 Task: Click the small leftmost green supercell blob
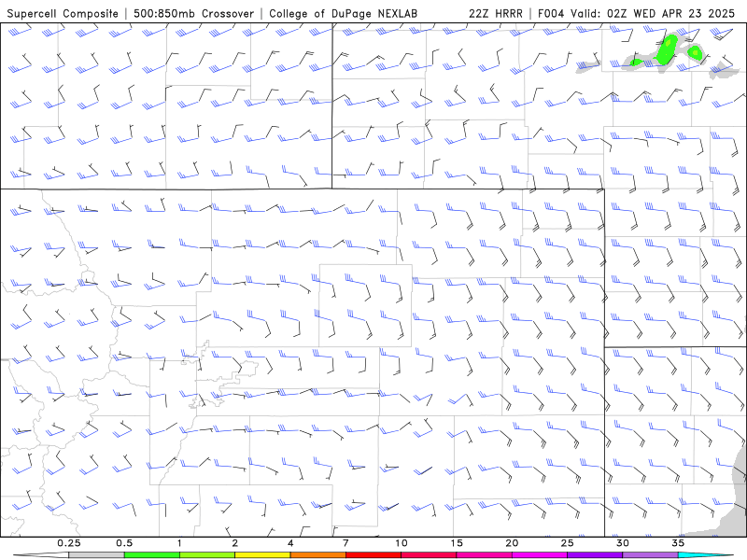[x=636, y=62]
